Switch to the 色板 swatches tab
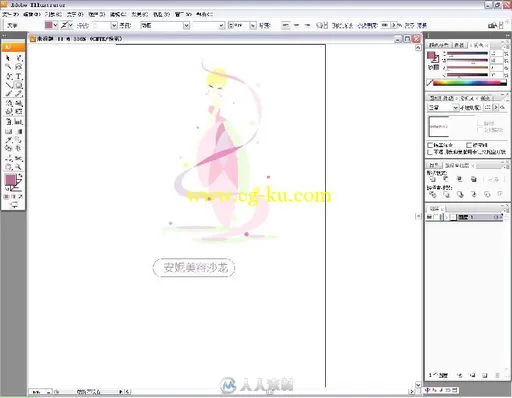Image resolution: width=512 pixels, height=398 pixels. coord(459,45)
